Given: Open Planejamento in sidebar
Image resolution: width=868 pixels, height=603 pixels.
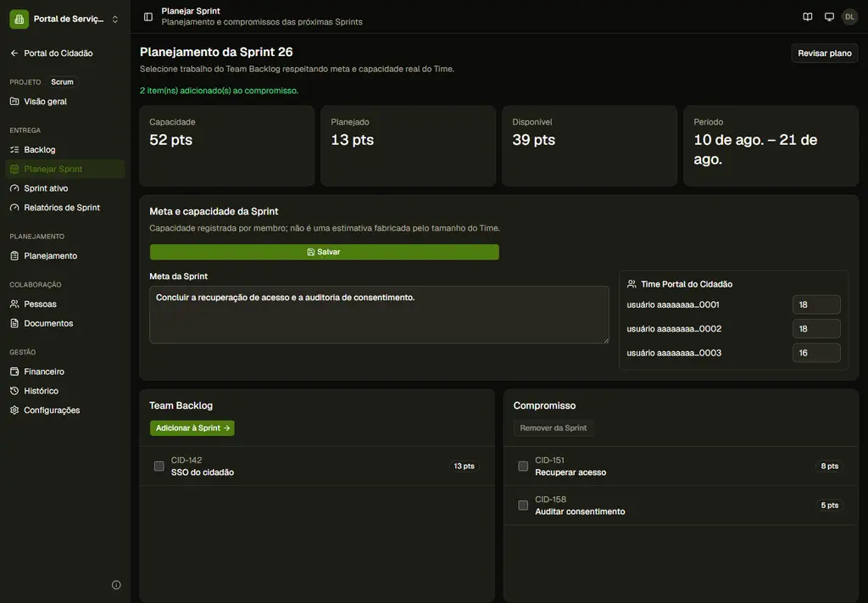Looking at the screenshot, I should (x=65, y=256).
